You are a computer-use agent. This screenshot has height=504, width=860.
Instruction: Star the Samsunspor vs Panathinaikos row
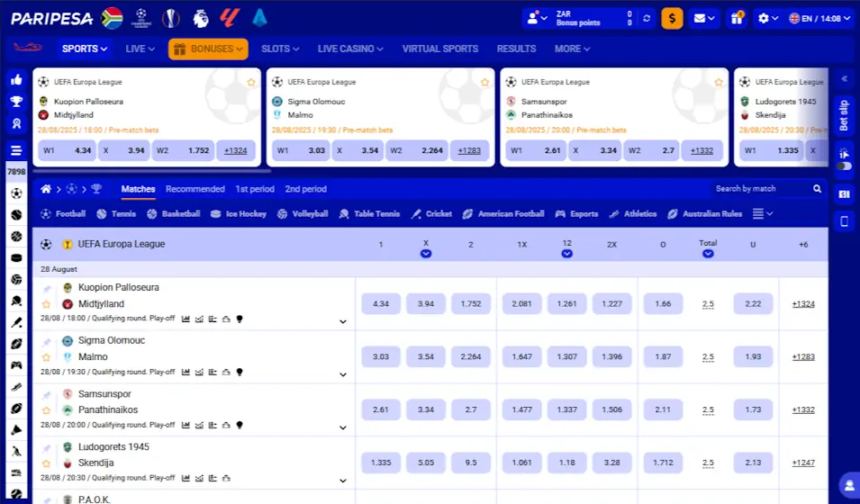(x=47, y=410)
